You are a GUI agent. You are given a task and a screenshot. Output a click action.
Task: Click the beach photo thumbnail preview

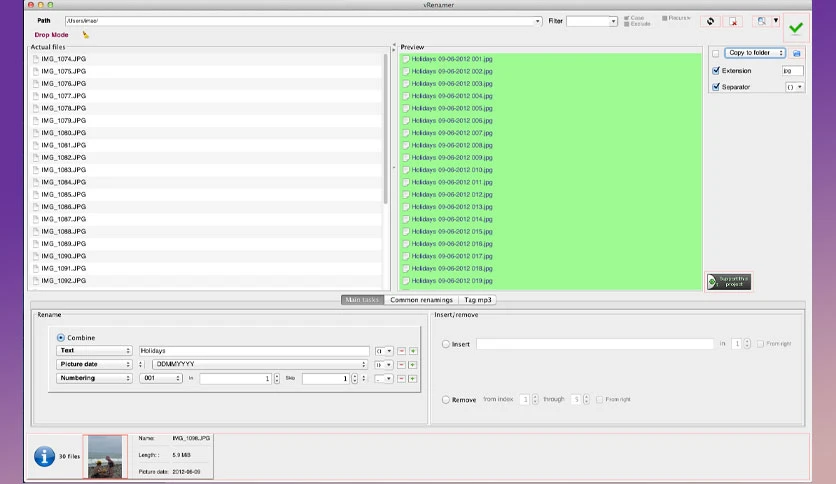(105, 457)
